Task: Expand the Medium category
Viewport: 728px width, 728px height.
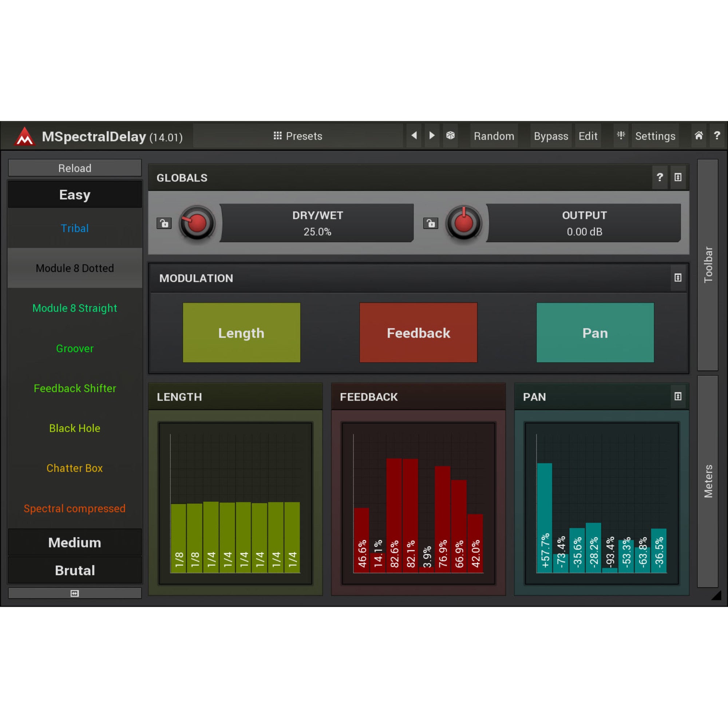Action: [x=75, y=542]
